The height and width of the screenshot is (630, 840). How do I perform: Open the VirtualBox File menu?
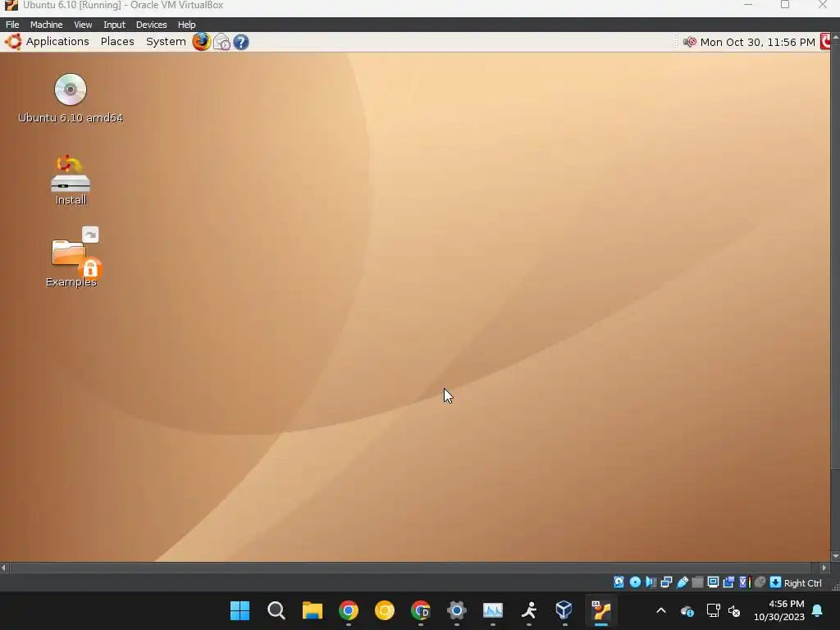12,25
